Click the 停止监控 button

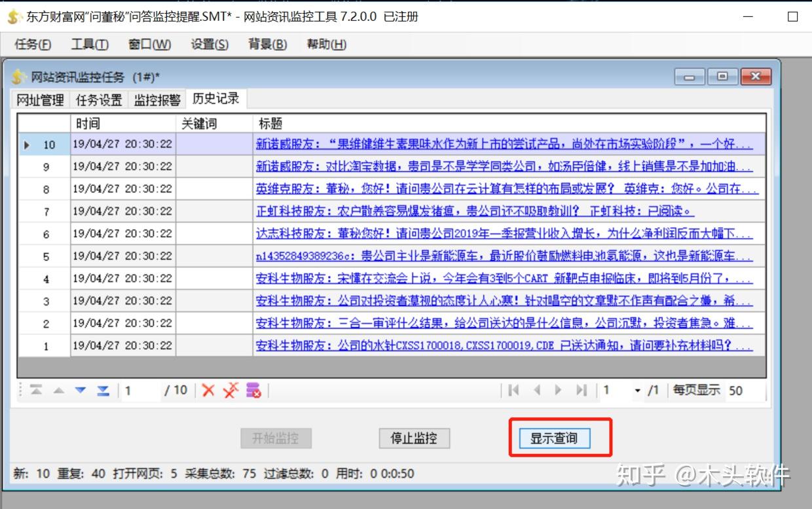coord(414,438)
